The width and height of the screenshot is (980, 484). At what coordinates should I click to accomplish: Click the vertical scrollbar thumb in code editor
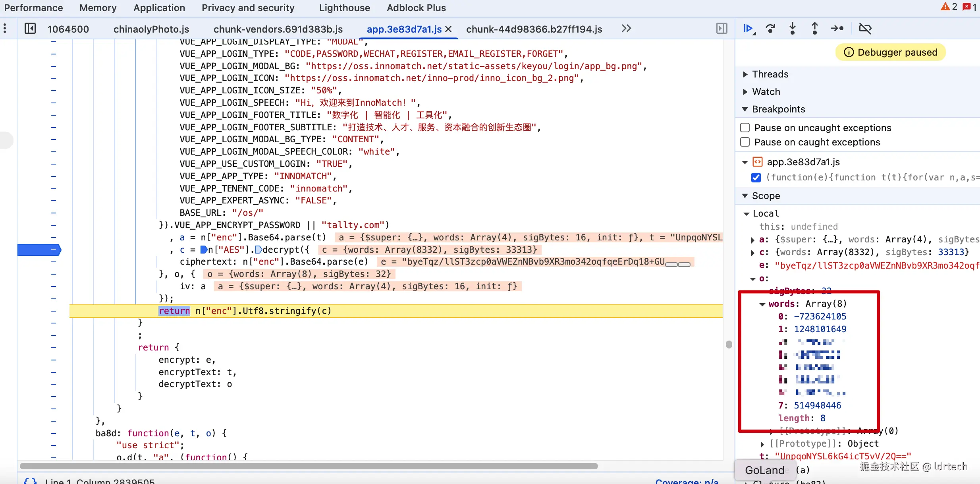tap(729, 344)
